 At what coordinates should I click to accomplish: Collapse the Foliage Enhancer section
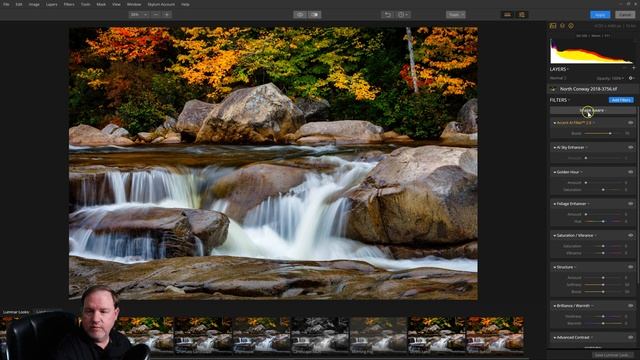(x=555, y=204)
